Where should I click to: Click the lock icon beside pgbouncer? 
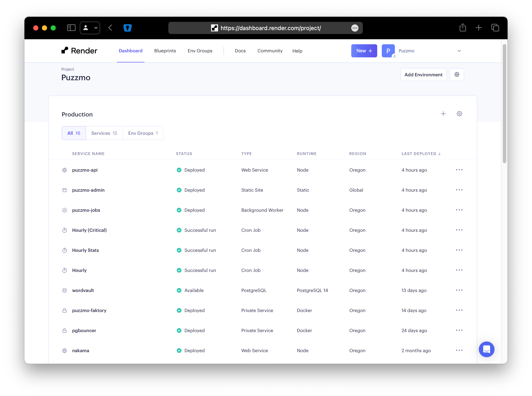coord(65,330)
